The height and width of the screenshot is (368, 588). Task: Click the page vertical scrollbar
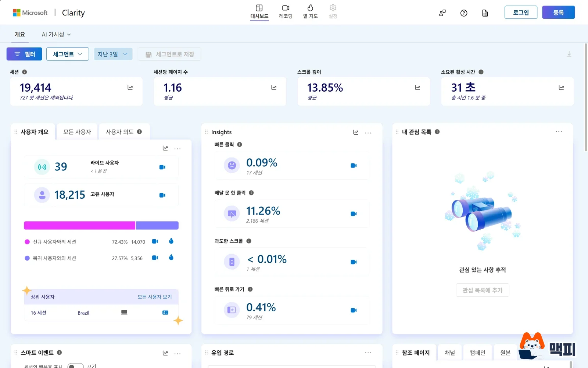click(586, 98)
